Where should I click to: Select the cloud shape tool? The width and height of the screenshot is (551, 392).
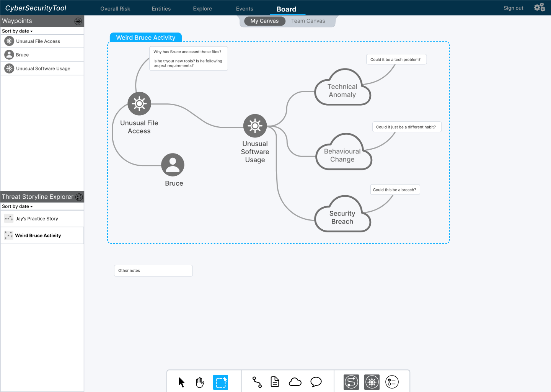295,382
